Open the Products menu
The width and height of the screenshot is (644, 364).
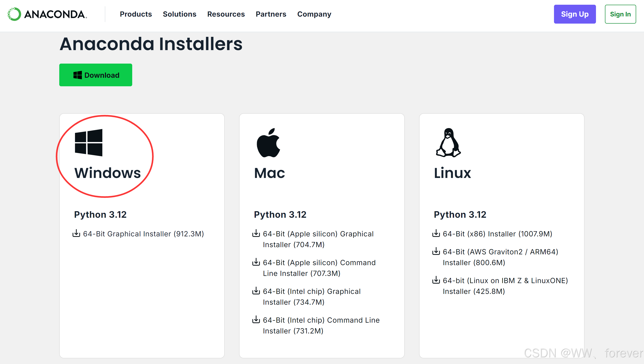(x=136, y=14)
